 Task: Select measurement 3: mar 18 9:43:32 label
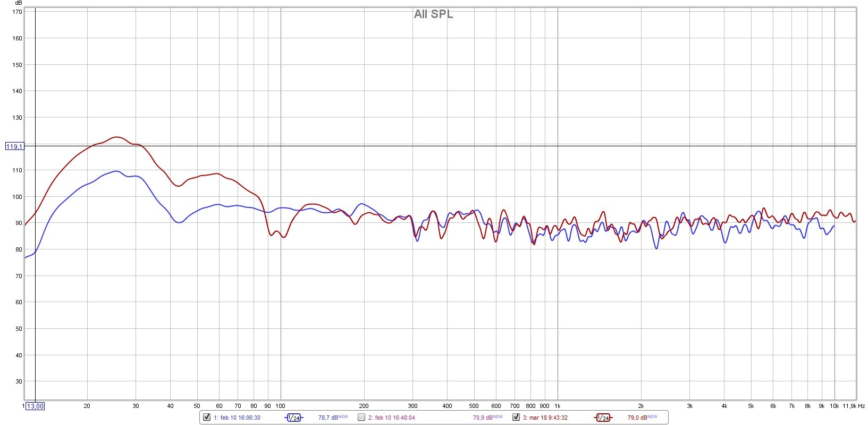[x=545, y=418]
